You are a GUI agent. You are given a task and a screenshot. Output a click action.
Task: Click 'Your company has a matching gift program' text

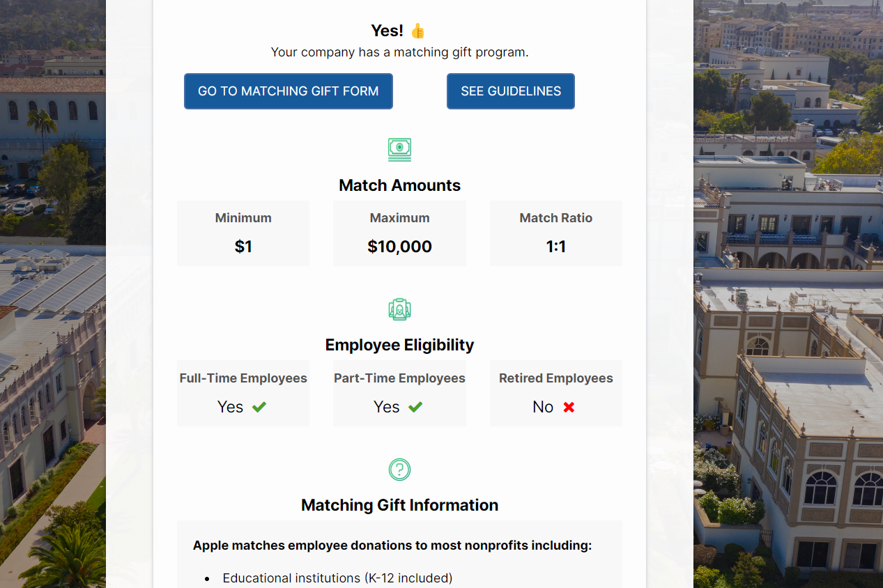pos(400,52)
